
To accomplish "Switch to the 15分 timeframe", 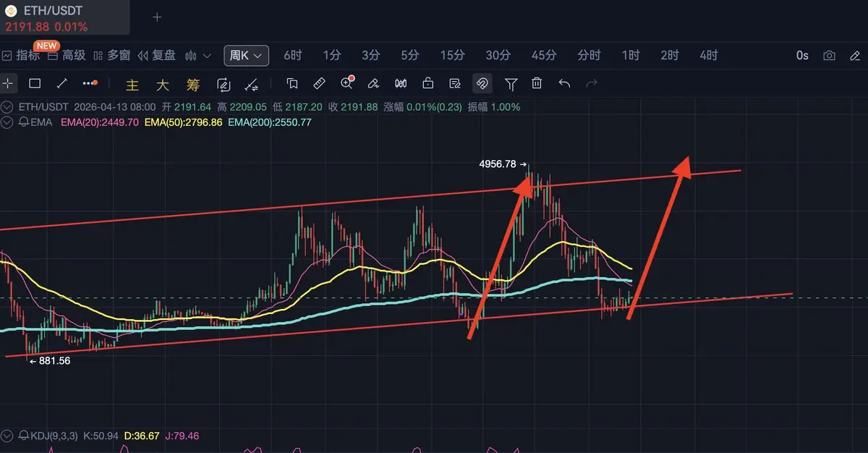I will [452, 55].
